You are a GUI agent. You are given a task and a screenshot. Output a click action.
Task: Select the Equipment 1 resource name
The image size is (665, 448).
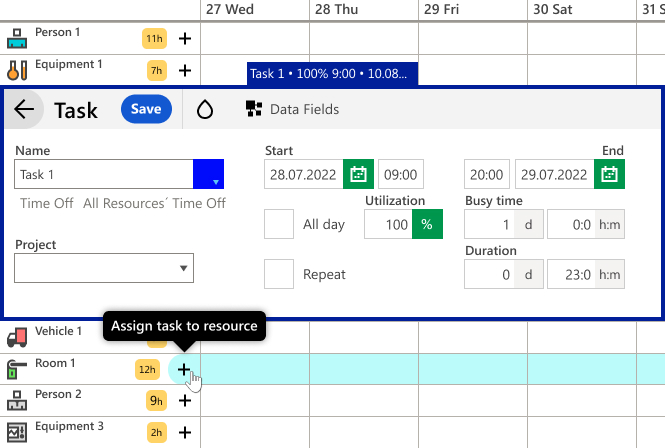point(69,64)
